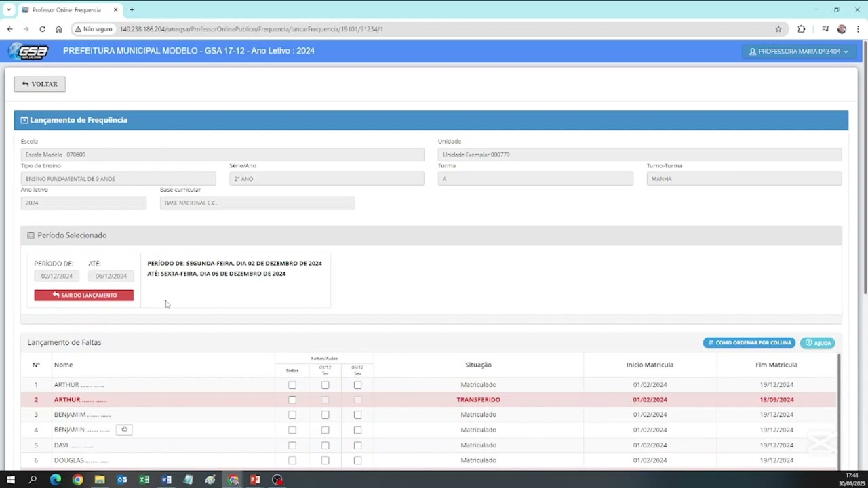The image size is (868, 488).
Task: Check Todos box for transferred ARTHUR row 2
Action: click(x=292, y=400)
